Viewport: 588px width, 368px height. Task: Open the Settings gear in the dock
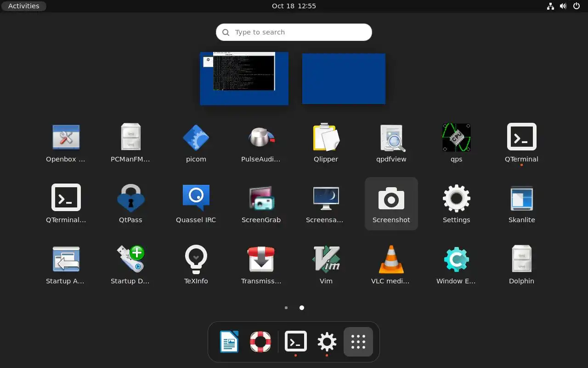[x=327, y=342]
